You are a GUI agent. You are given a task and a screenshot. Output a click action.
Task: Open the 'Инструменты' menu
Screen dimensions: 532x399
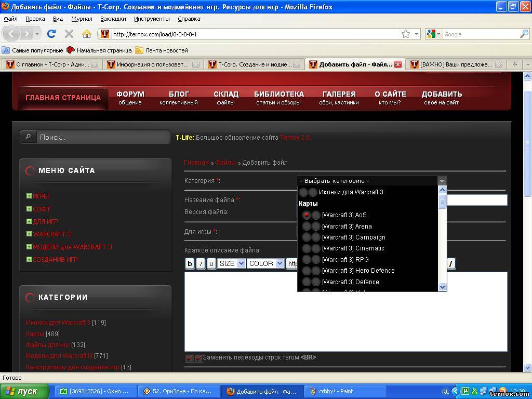[x=152, y=19]
